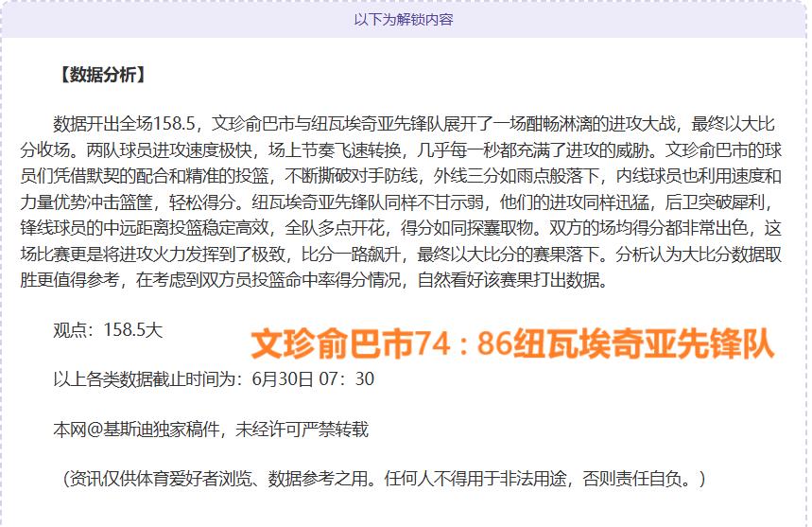Click paragraph line starting 锋线球员的中远距离投篮

tap(401, 228)
